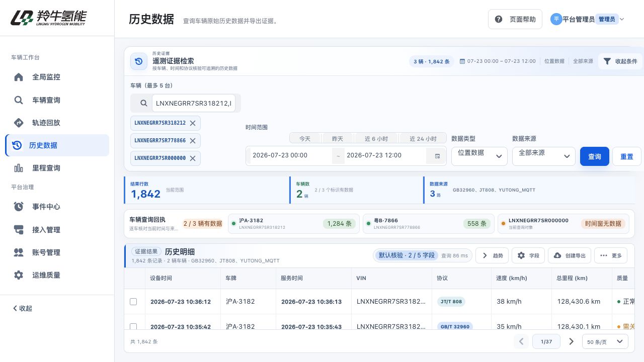Click the 账号管理 people icon
Viewport: 644px width, 362px height.
[19, 252]
